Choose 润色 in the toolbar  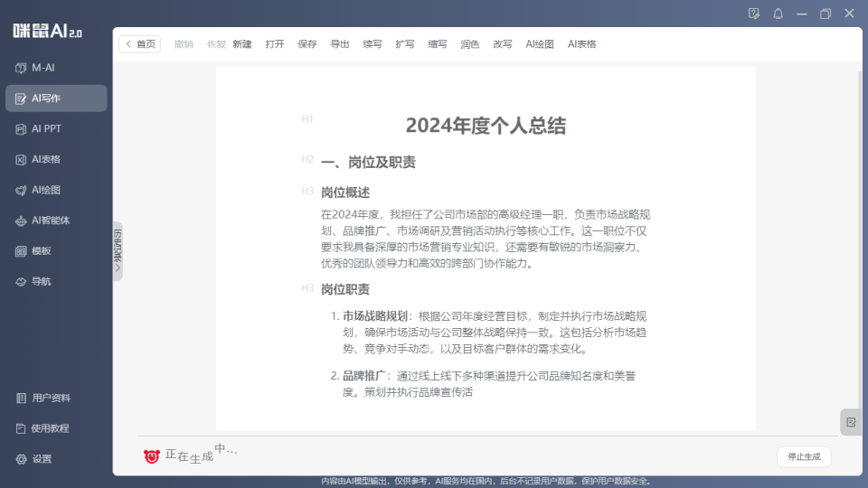470,44
